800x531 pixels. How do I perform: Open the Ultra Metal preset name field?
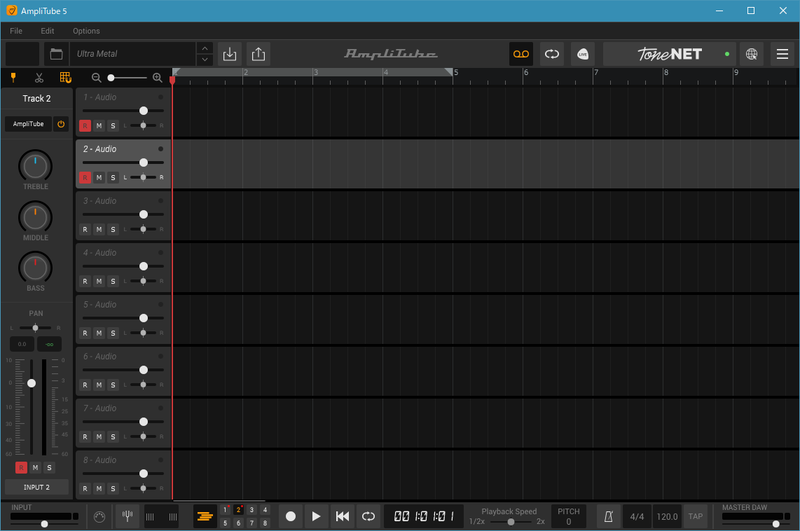tap(134, 54)
